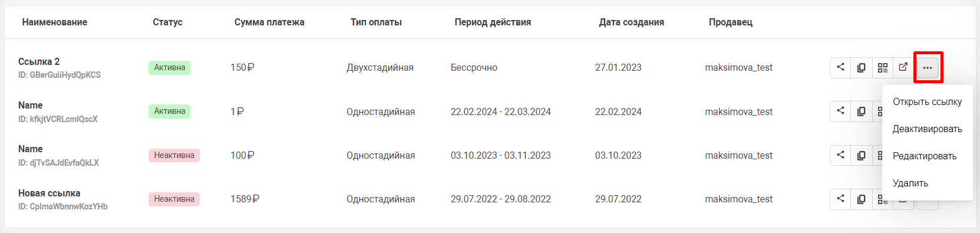Click three-dots menu for Ссылка 2
The height and width of the screenshot is (233, 980).
(928, 67)
